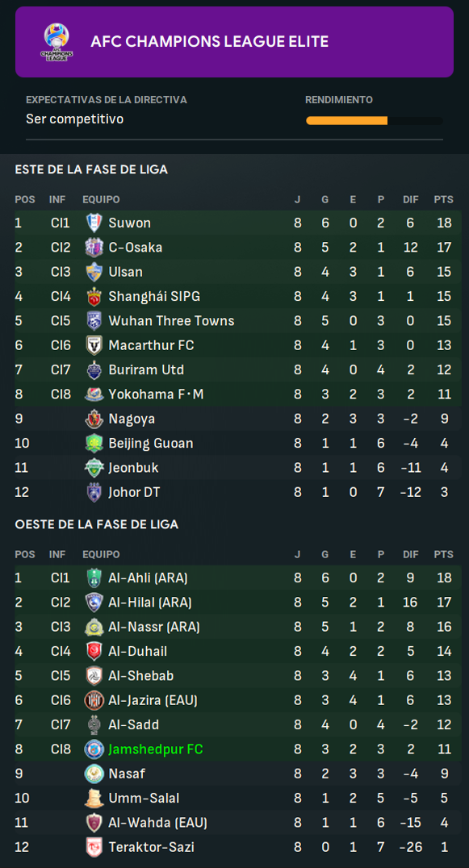Image resolution: width=469 pixels, height=868 pixels.
Task: Open the AFC Champions League Elite banner
Action: [x=234, y=42]
